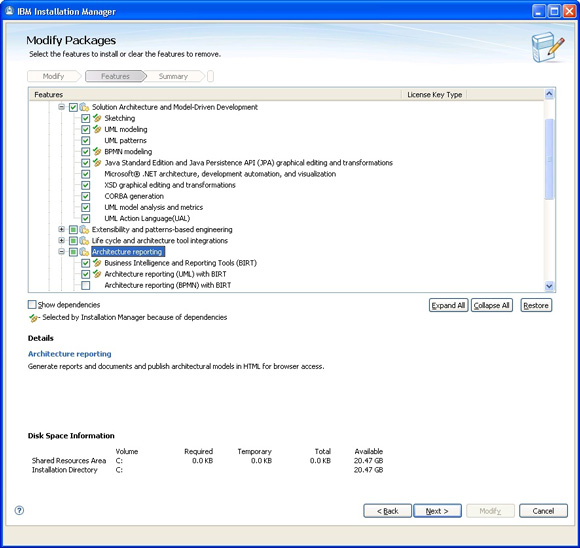
Task: Click the dependency icon beside BPMN modeling
Action: tap(97, 151)
